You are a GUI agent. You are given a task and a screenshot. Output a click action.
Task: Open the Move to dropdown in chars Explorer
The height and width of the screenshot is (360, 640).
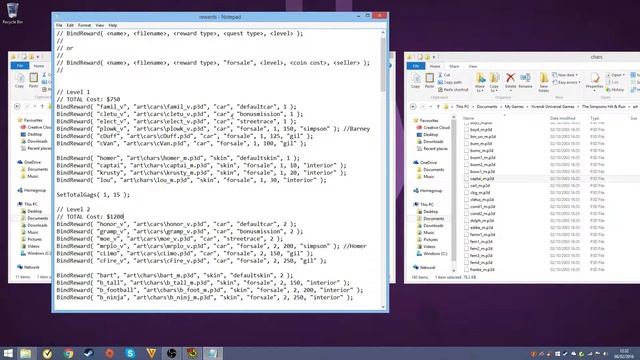click(x=480, y=82)
